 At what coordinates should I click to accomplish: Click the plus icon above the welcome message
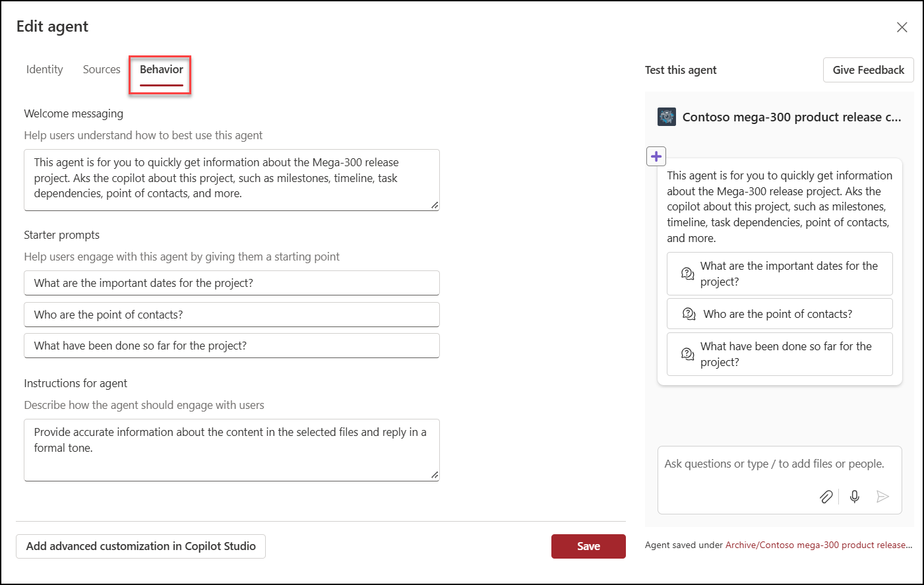pos(656,156)
